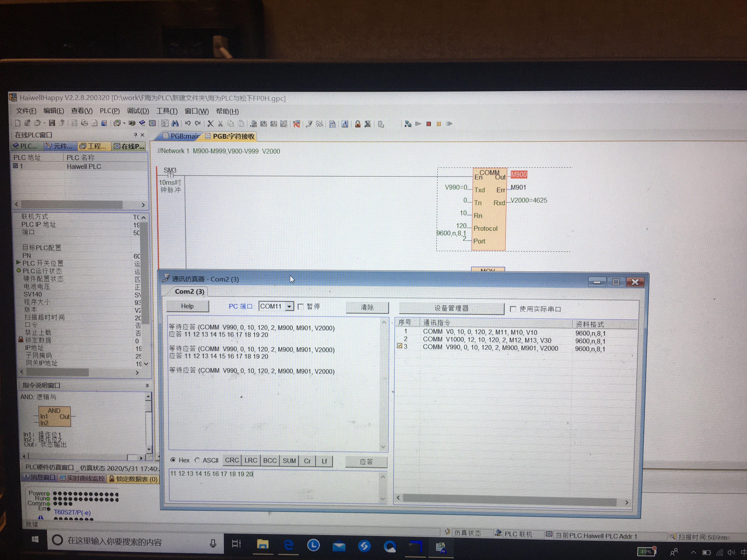Open the COM11 PC port dropdown
Screen dimensions: 747x560
pos(289,306)
